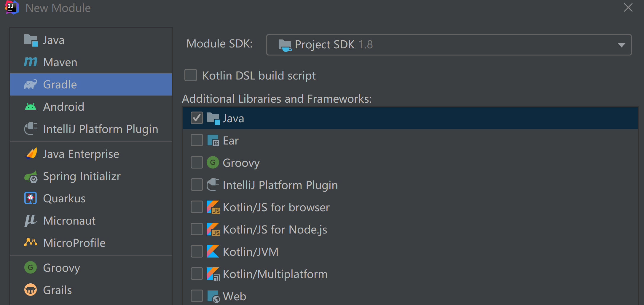Click the Grails icon
This screenshot has height=305, width=644.
pyautogui.click(x=31, y=290)
